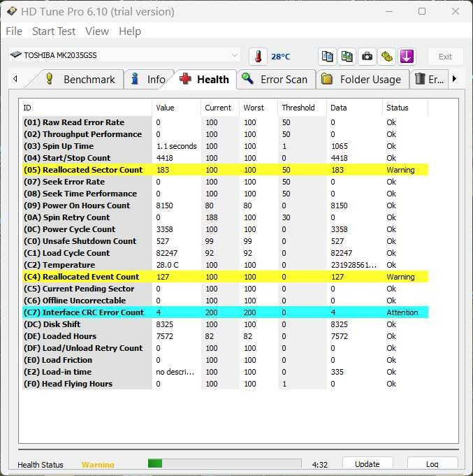The width and height of the screenshot is (473, 476).
Task: Open the options gear icon
Action: (x=386, y=57)
